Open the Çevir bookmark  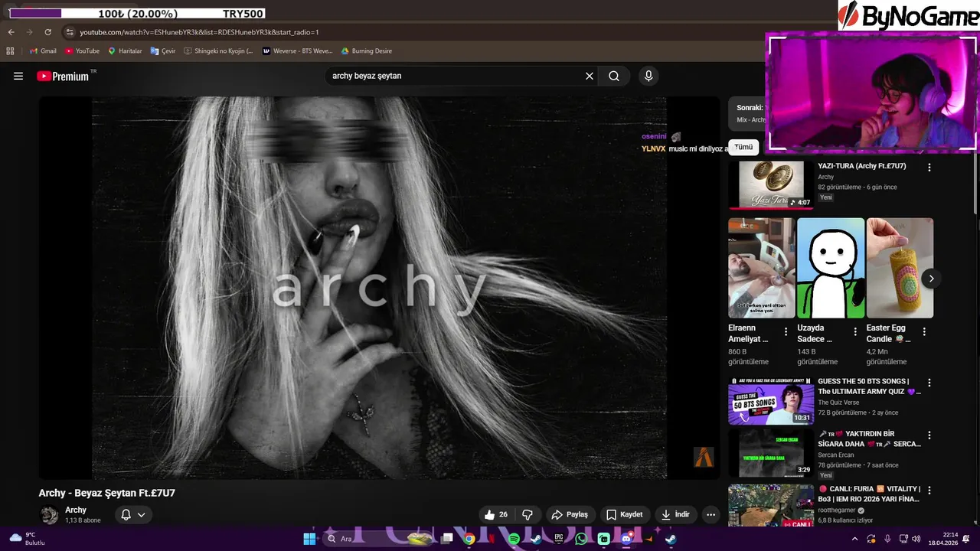coord(163,51)
